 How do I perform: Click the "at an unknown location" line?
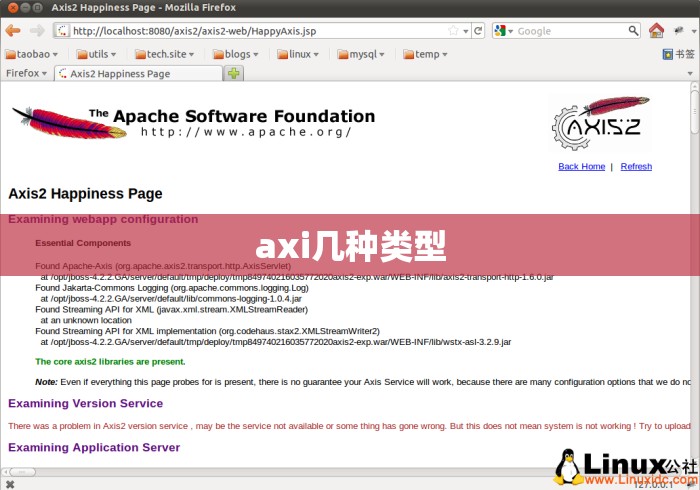[86, 320]
